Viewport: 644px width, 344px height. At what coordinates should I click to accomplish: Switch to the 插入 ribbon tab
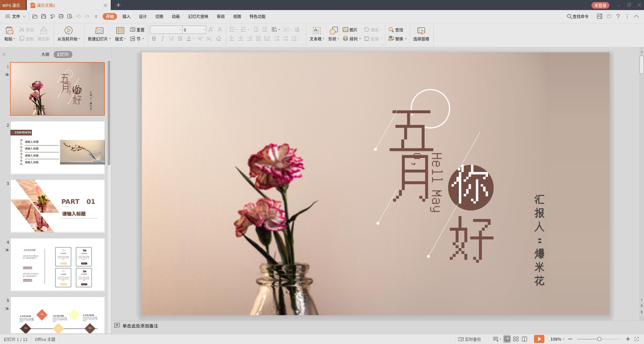click(x=126, y=16)
